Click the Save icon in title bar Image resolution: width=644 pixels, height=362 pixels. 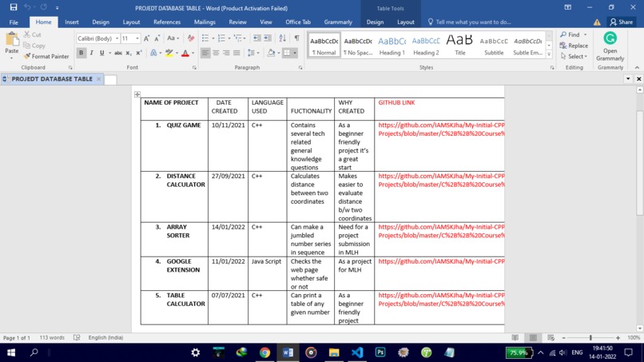(x=14, y=7)
